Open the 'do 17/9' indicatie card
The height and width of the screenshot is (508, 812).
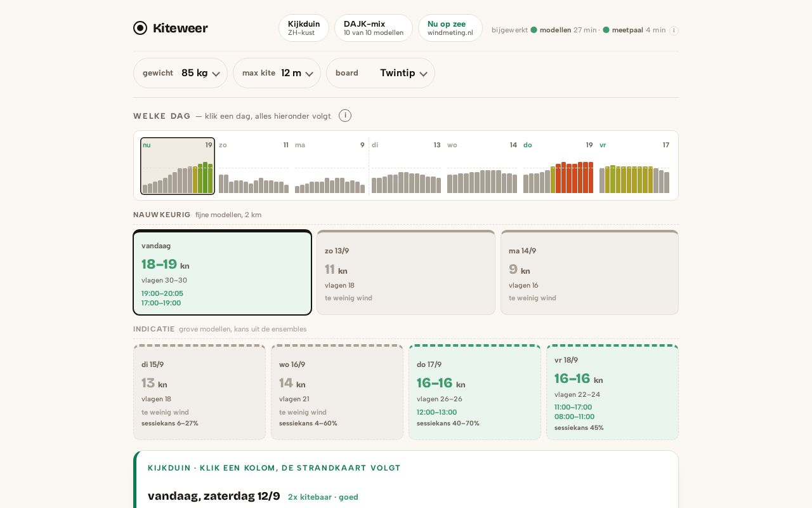click(x=475, y=392)
